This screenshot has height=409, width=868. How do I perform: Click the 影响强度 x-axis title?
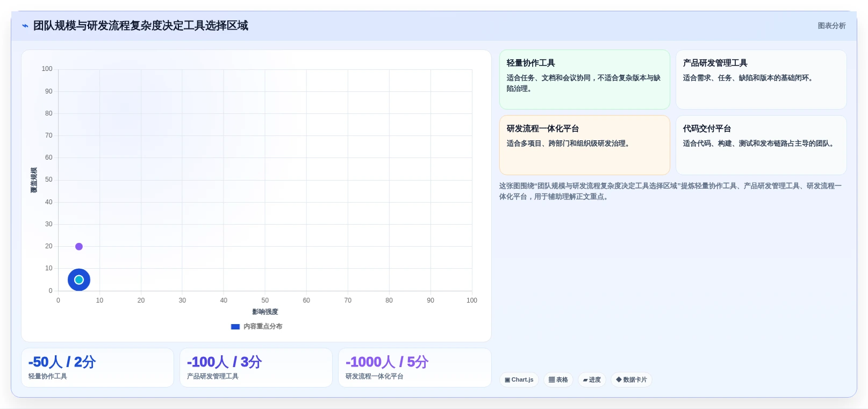point(265,312)
